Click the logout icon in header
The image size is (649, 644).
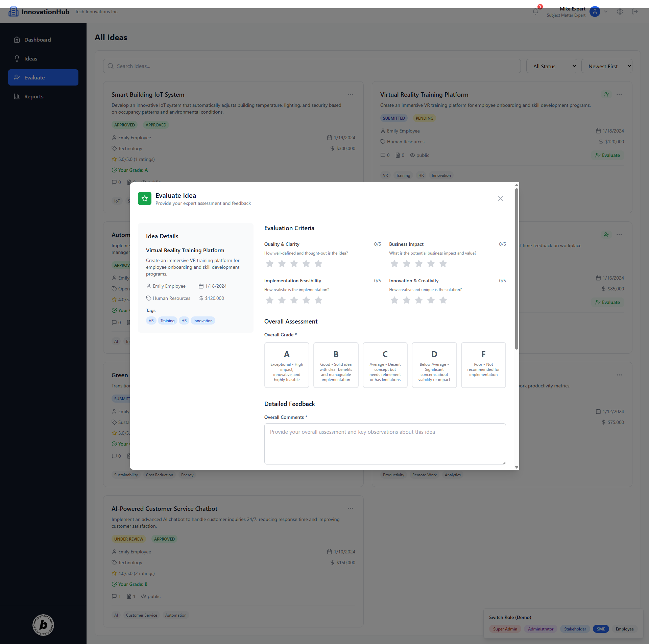(x=635, y=11)
